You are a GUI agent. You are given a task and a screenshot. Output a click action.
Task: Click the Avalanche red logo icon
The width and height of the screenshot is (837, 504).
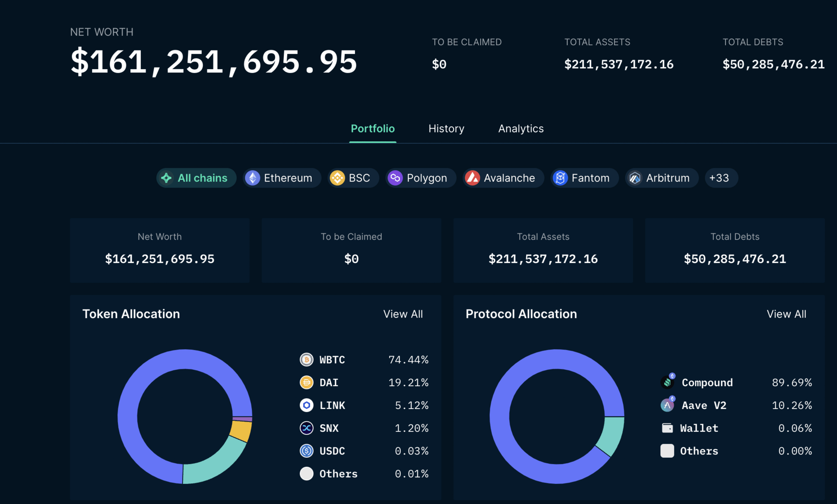coord(472,178)
